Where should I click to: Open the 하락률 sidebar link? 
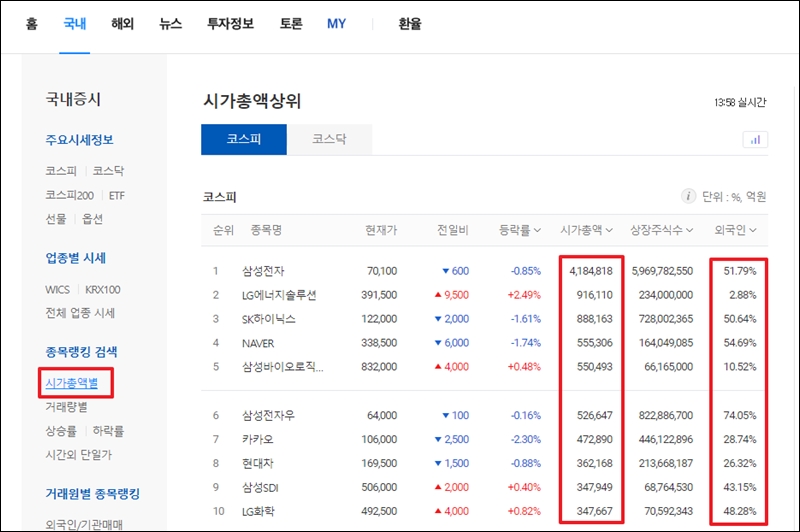point(108,431)
